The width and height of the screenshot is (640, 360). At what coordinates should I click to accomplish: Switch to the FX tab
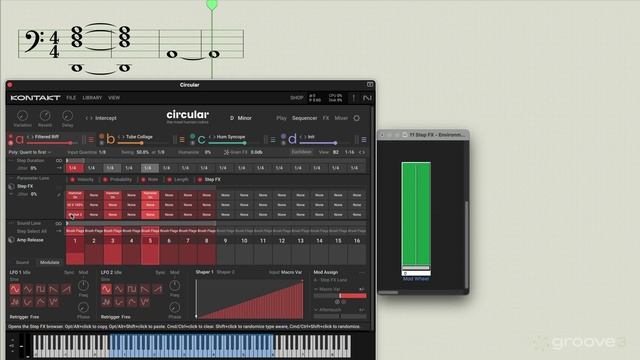326,118
